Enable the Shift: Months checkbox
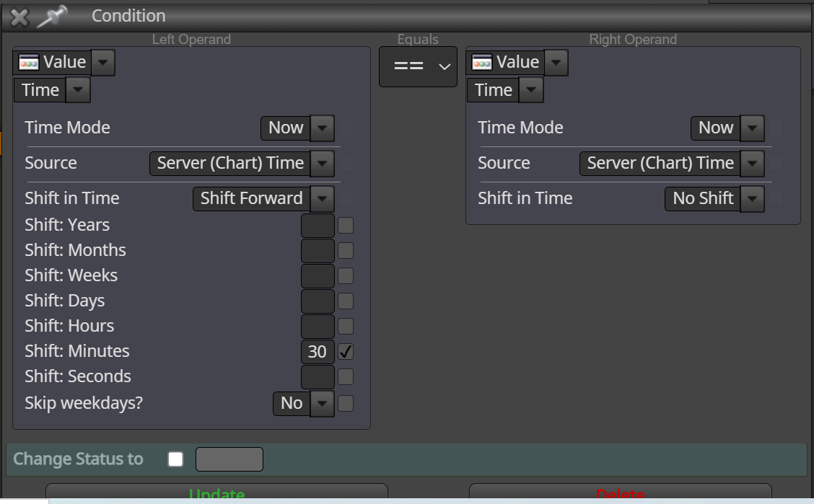 tap(346, 250)
